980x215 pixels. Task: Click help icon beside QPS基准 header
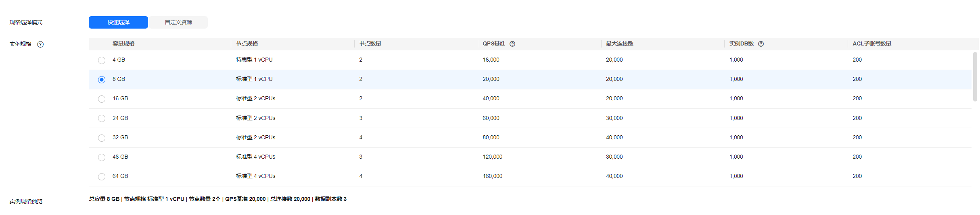pos(512,44)
